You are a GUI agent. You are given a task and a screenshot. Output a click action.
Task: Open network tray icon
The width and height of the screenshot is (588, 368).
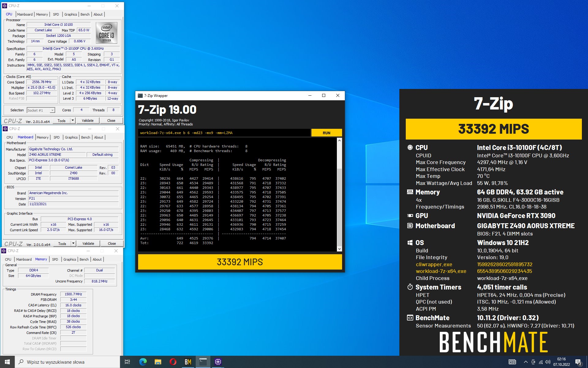(x=541, y=362)
